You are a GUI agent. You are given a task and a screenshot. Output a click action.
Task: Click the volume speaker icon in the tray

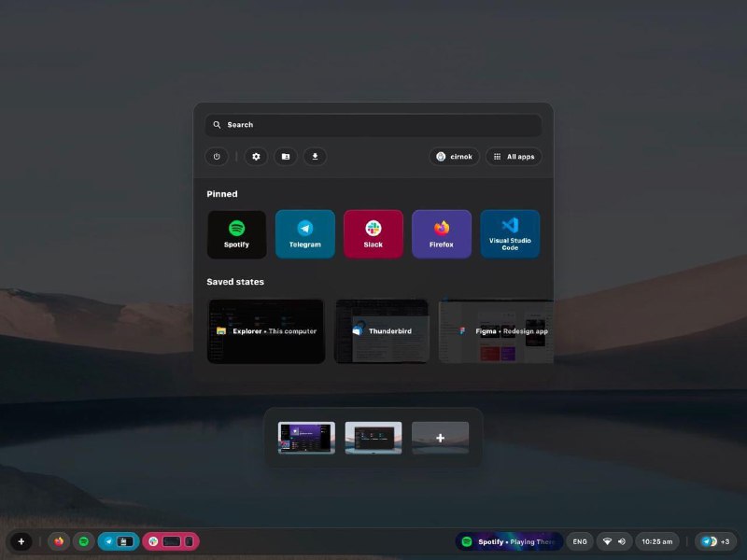622,541
